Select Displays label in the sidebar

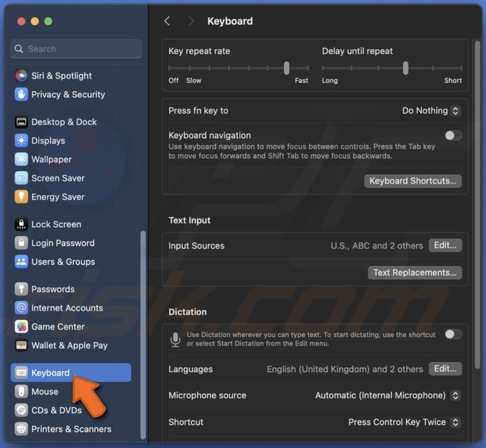coord(49,141)
